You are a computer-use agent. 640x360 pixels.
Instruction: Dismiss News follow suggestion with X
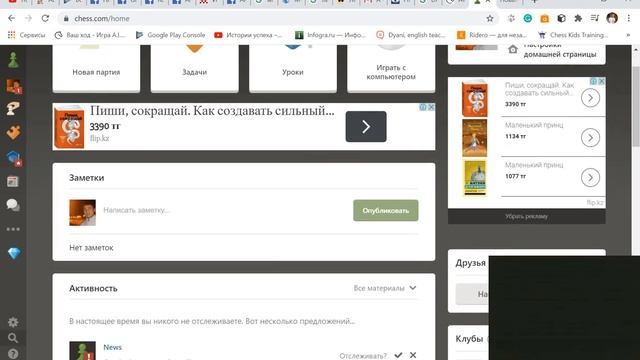pyautogui.click(x=413, y=355)
